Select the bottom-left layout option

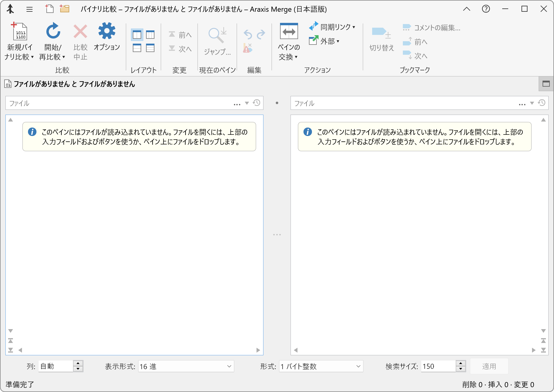[x=136, y=48]
